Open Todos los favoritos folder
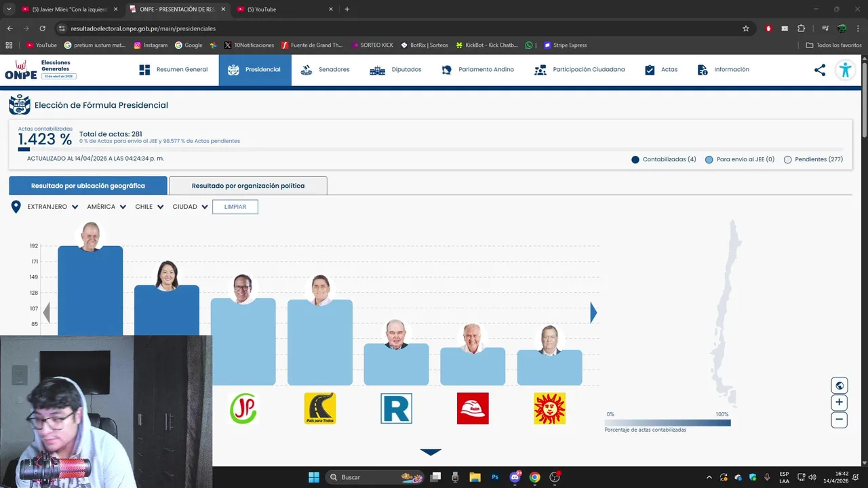The width and height of the screenshot is (868, 488). click(x=834, y=45)
